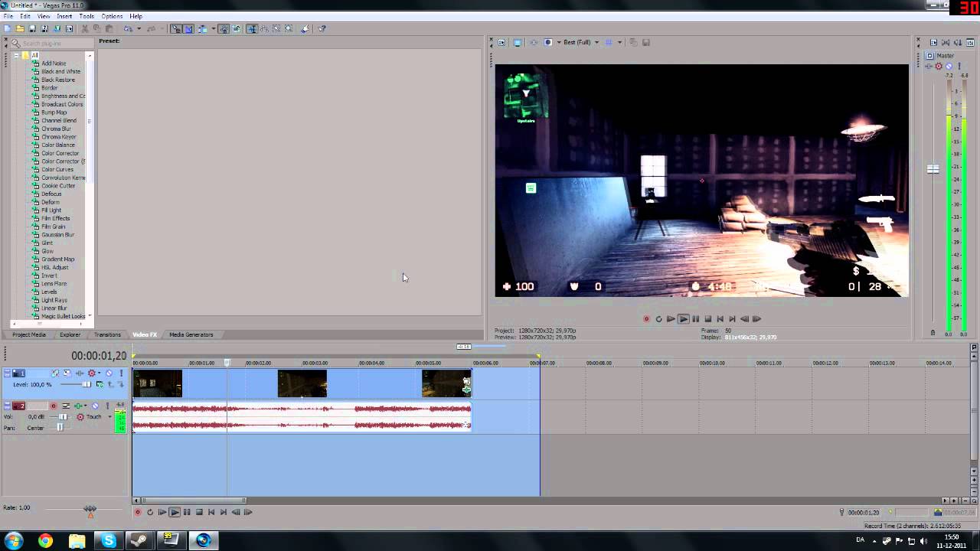Click Pause under the video preview
The image size is (980, 551).
click(x=695, y=319)
